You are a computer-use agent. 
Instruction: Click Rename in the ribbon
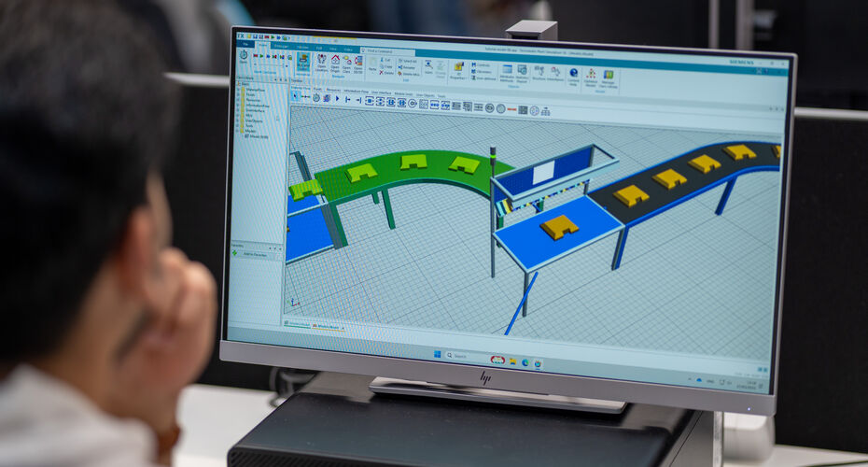click(x=407, y=67)
